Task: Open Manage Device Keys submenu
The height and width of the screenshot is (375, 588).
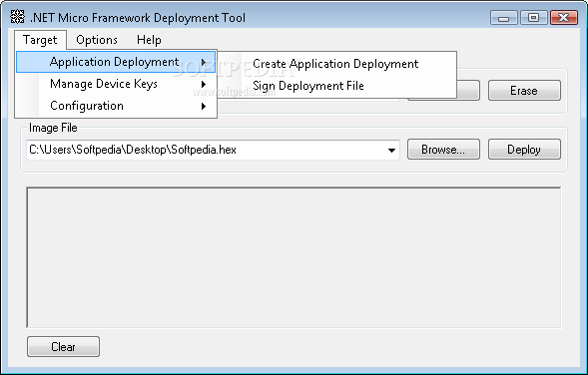Action: point(116,84)
